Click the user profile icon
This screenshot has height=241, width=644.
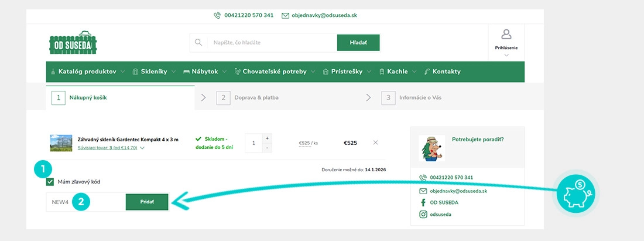tap(506, 34)
